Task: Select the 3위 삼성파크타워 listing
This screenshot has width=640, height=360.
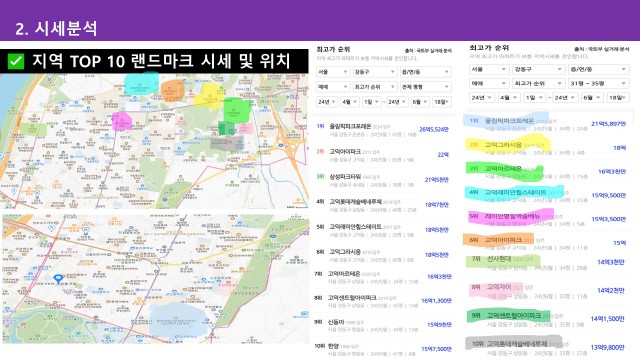Action: [383, 180]
